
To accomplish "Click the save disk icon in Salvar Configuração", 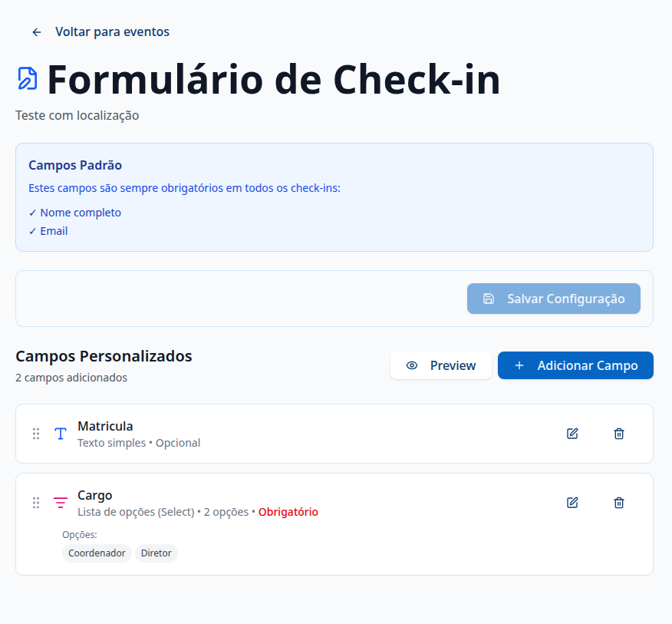I will 489,299.
